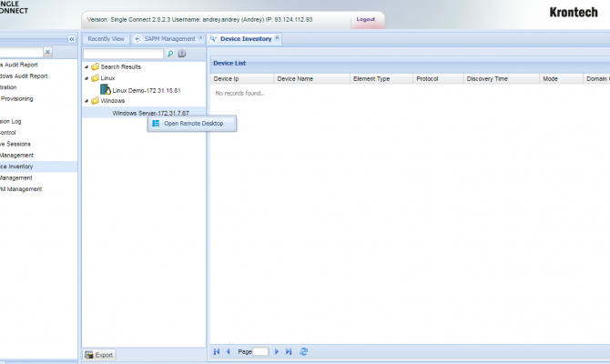Collapse the Search Results tree node
Image resolution: width=610 pixels, height=364 pixels.
point(86,67)
